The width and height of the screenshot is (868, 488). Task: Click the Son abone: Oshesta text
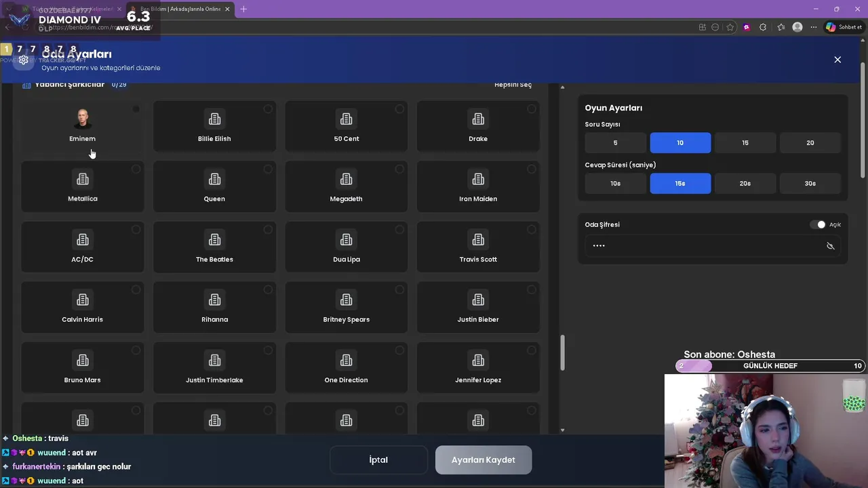(x=729, y=354)
